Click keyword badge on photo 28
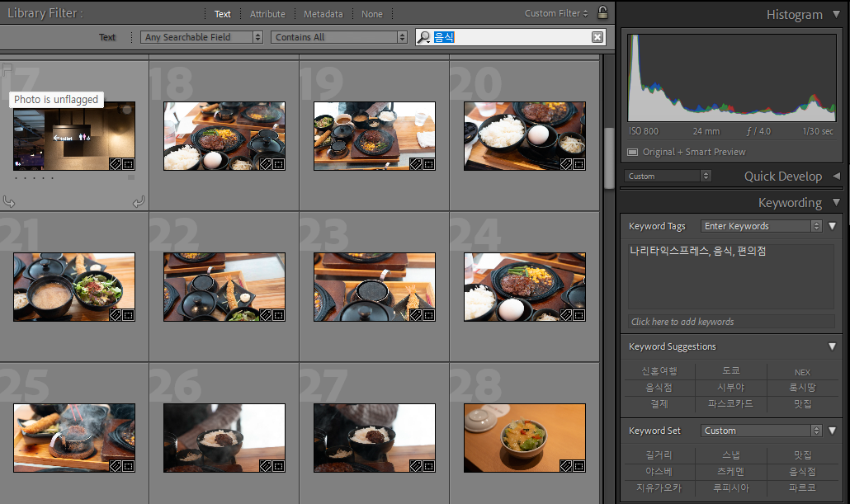Image resolution: width=850 pixels, height=504 pixels. tap(566, 465)
